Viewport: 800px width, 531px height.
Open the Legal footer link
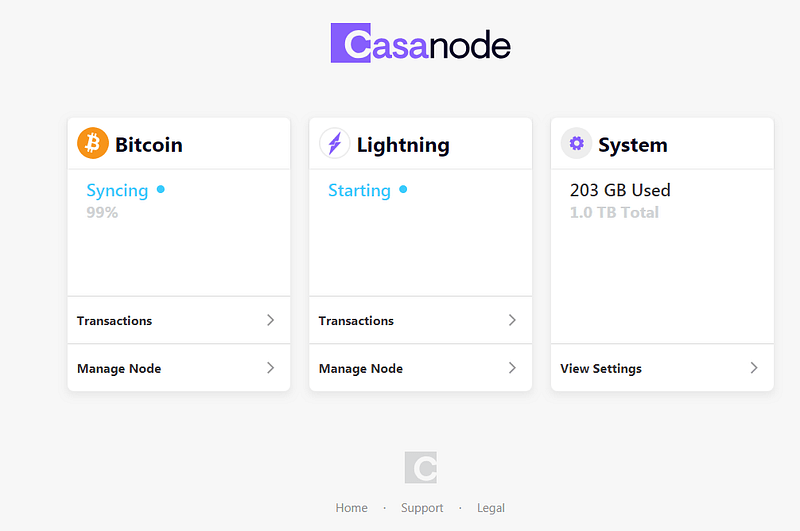click(x=491, y=508)
